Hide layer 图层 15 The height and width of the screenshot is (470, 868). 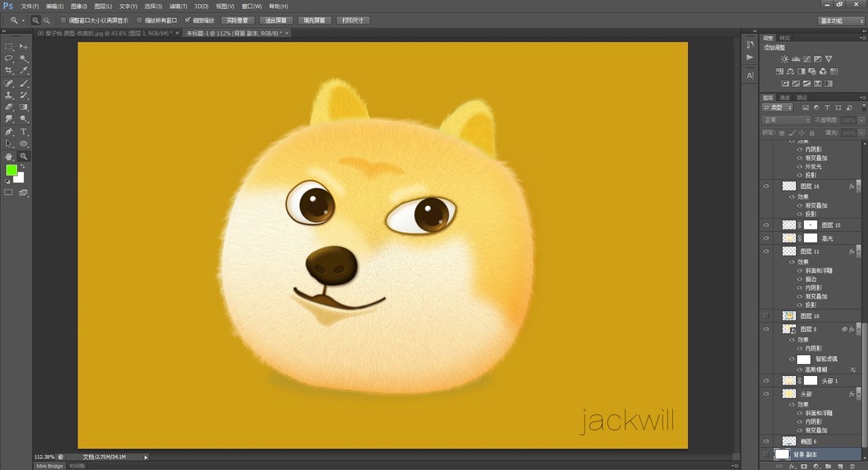[x=766, y=226]
